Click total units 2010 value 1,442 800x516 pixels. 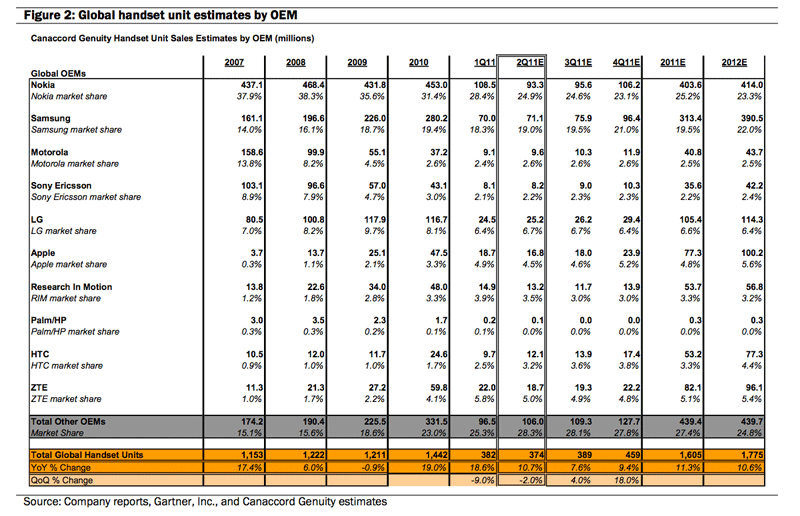click(x=437, y=455)
